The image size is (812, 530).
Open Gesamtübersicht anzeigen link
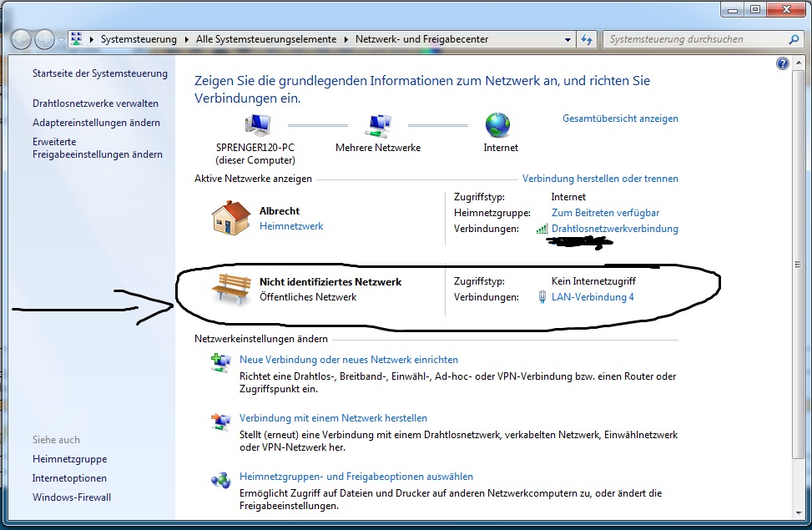pyautogui.click(x=620, y=119)
